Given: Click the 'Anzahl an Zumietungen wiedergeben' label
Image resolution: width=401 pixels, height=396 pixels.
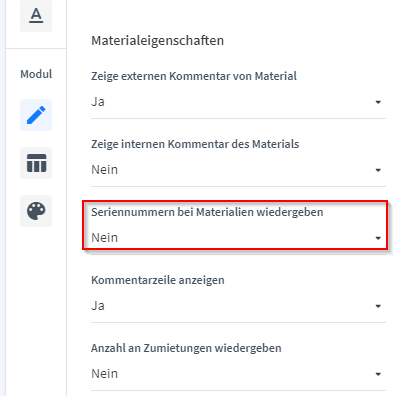Looking at the screenshot, I should pyautogui.click(x=186, y=348).
